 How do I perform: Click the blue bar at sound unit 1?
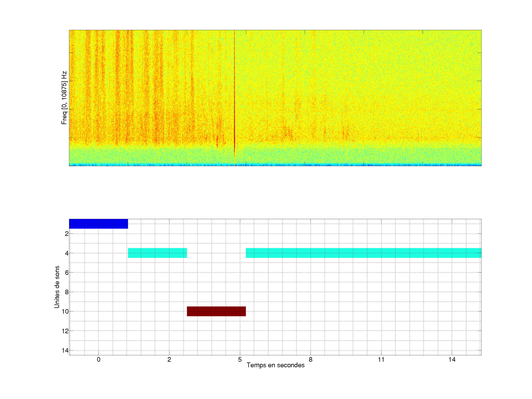pyautogui.click(x=98, y=224)
